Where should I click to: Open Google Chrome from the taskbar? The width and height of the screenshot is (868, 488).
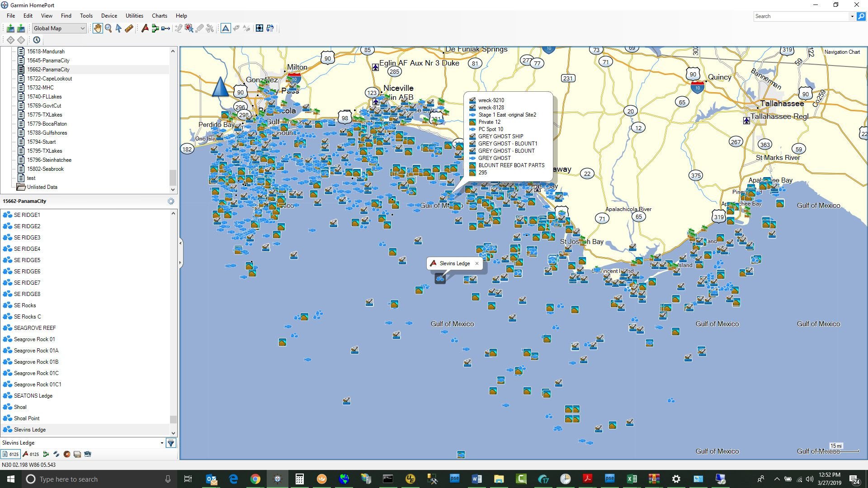(x=255, y=479)
